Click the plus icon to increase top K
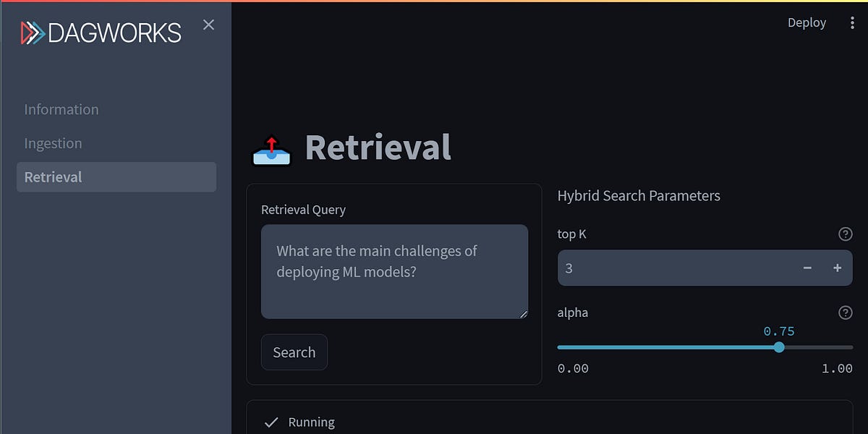This screenshot has width=868, height=434. click(837, 268)
